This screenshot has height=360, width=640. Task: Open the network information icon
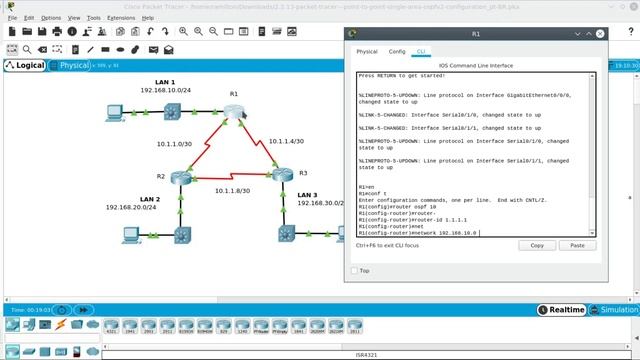[x=72, y=31]
